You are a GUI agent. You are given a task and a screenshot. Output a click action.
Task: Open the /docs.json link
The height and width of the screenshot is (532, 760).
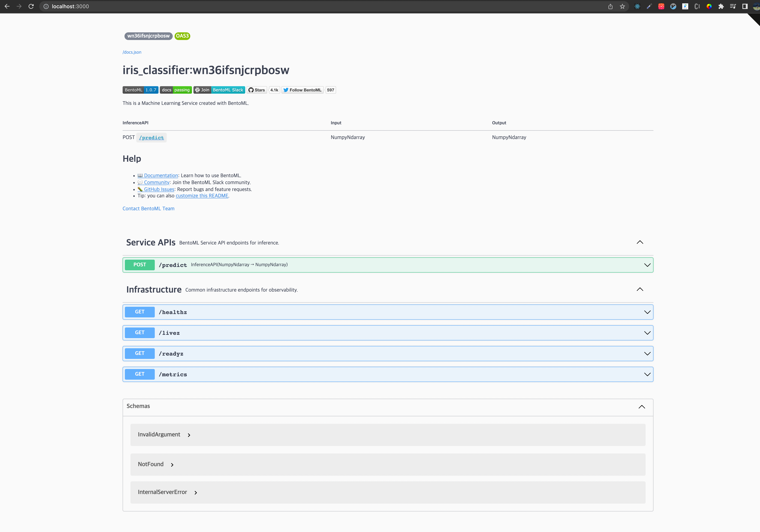[x=132, y=52]
